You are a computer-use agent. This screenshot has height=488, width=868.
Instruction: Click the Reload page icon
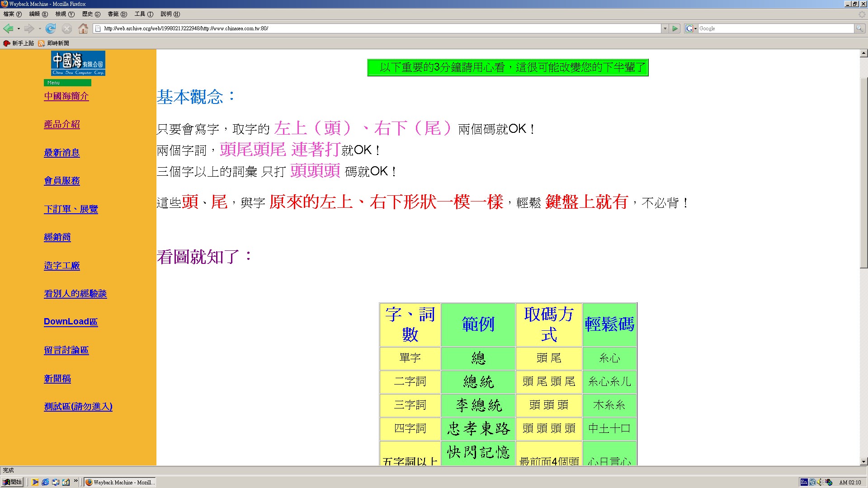pyautogui.click(x=51, y=28)
